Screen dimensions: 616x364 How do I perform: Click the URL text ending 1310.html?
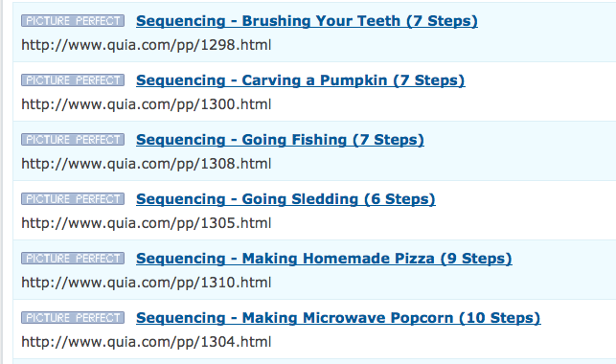[147, 283]
